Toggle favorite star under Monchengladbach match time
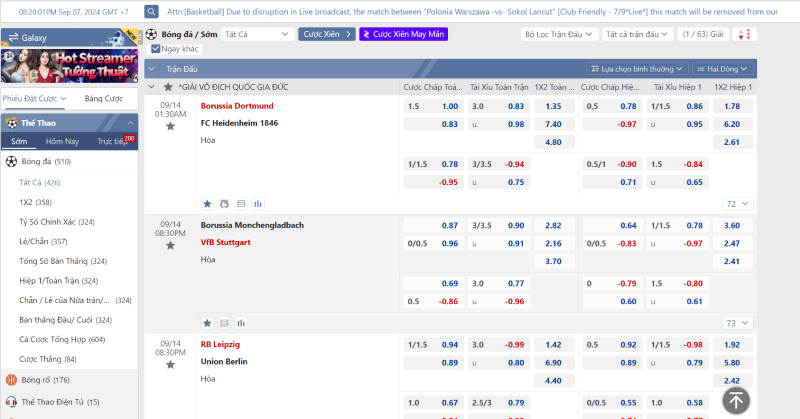The image size is (800, 419). pos(170,245)
